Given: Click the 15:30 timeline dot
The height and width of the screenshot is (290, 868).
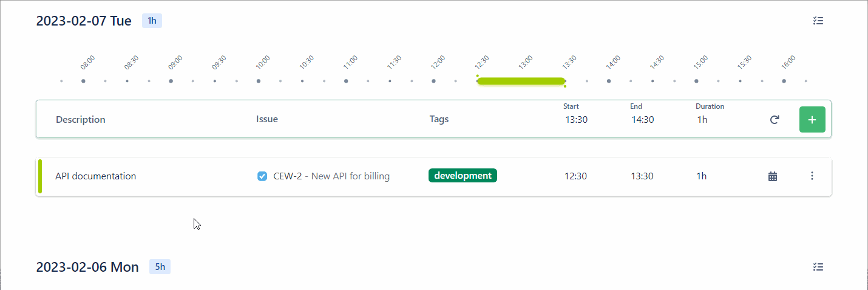Looking at the screenshot, I should pos(740,81).
